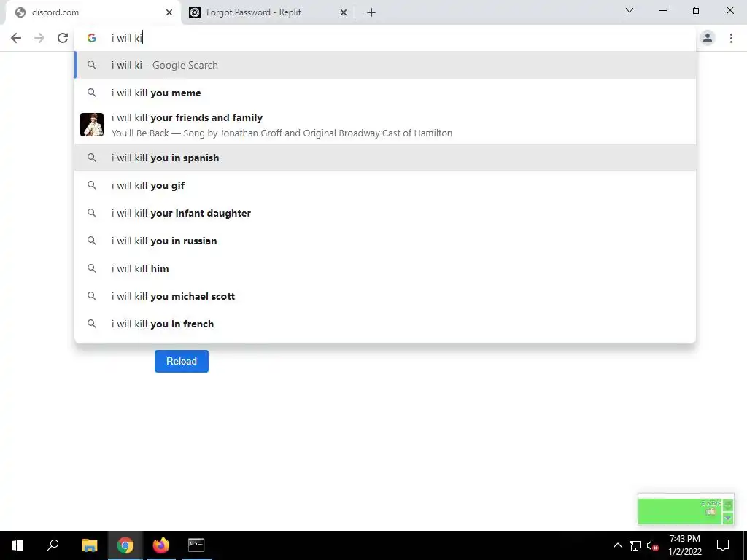Click the green network speed widget

click(686, 510)
